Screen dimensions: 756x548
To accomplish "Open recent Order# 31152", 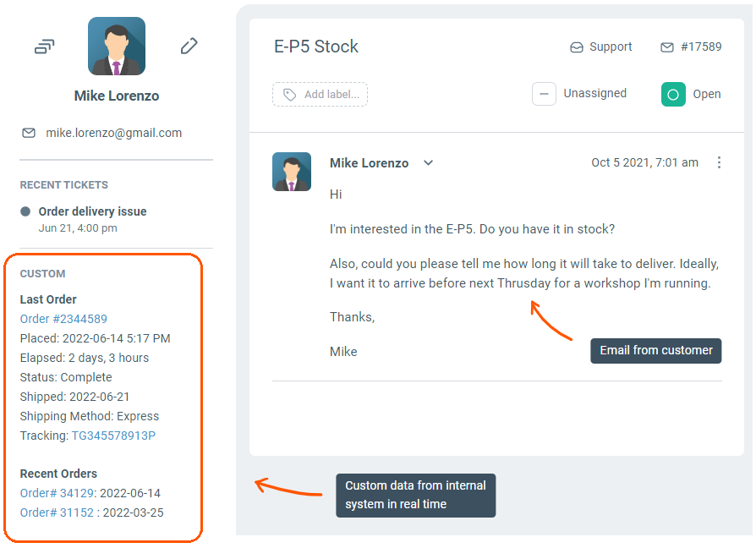I will click(x=57, y=512).
